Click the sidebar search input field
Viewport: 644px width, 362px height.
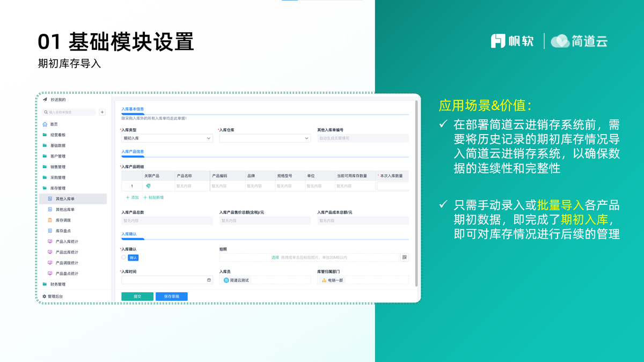(x=70, y=112)
